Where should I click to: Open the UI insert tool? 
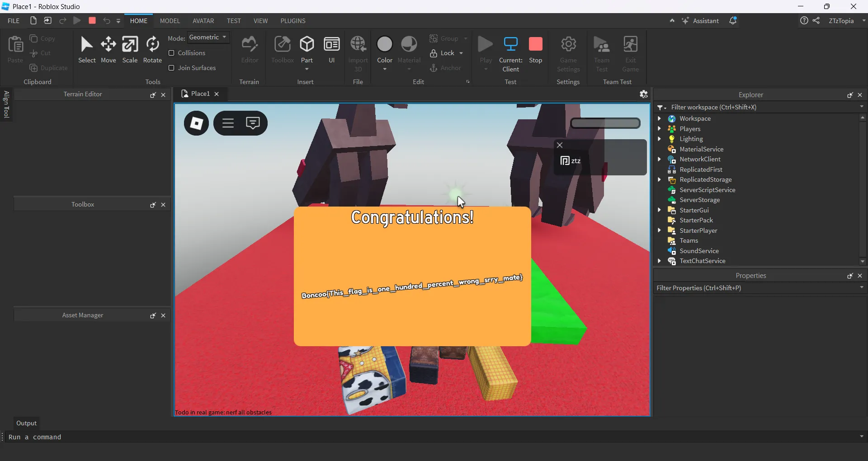point(331,50)
